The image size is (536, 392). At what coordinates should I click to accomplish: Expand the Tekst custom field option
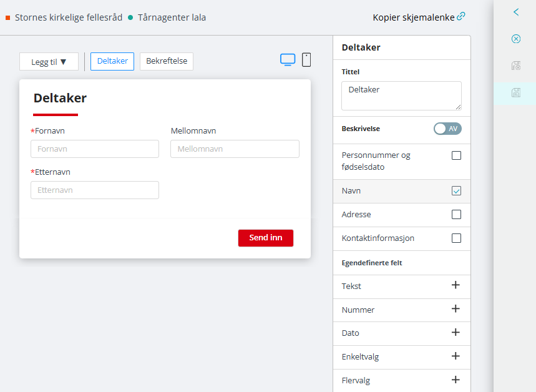point(456,287)
